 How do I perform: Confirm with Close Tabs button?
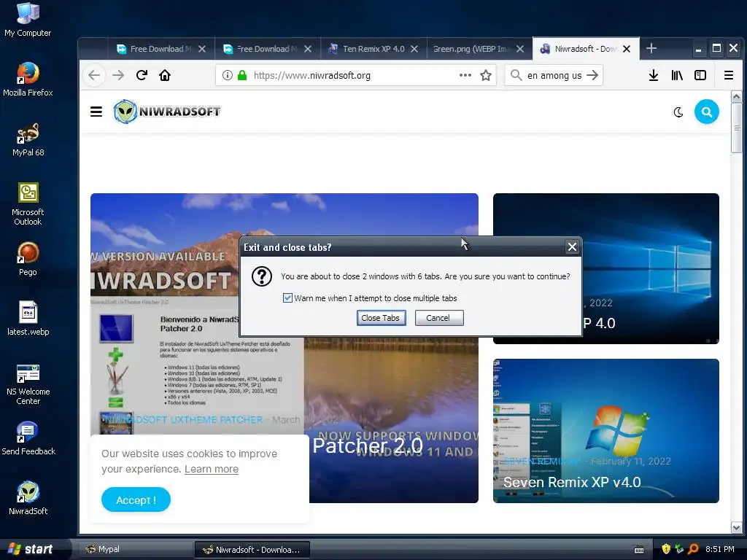click(381, 318)
